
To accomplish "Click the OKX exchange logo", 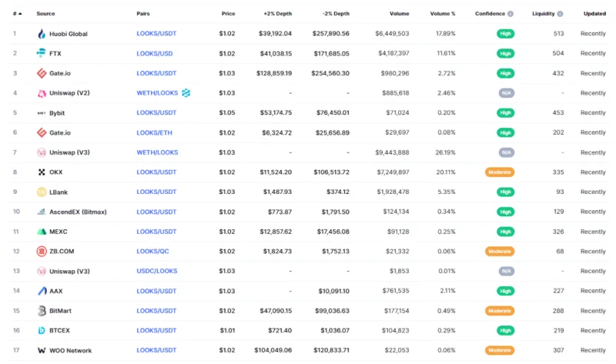I will (x=42, y=172).
